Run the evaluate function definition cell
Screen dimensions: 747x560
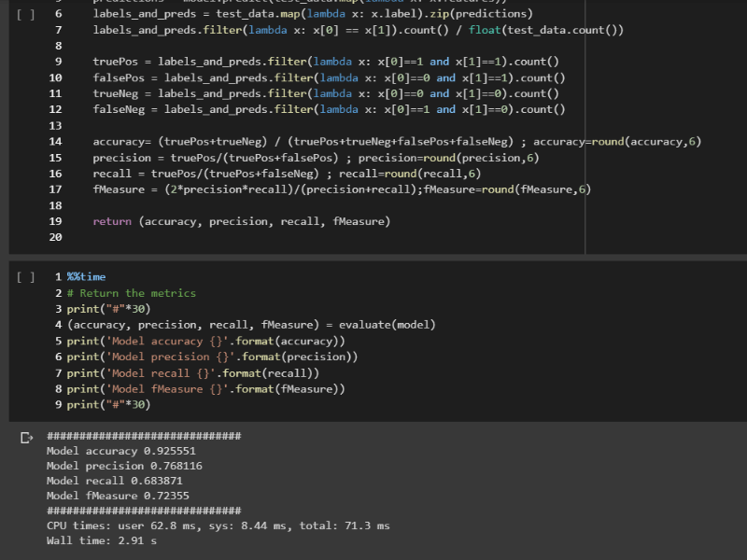click(x=26, y=15)
